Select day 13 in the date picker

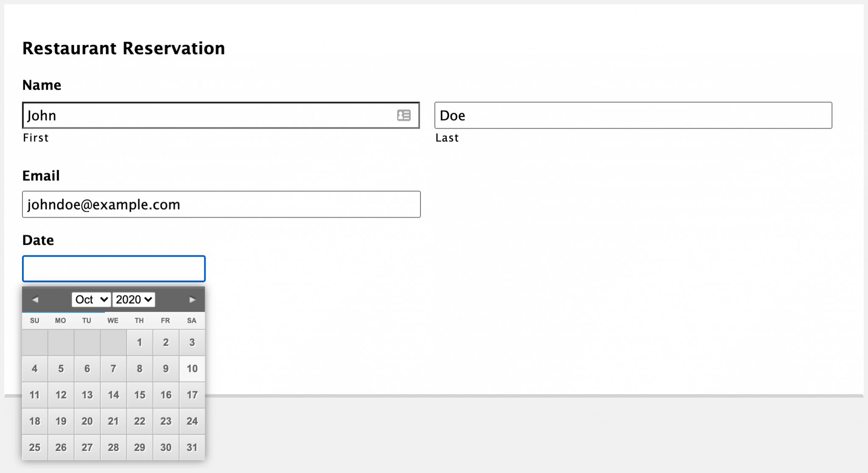[x=87, y=395]
